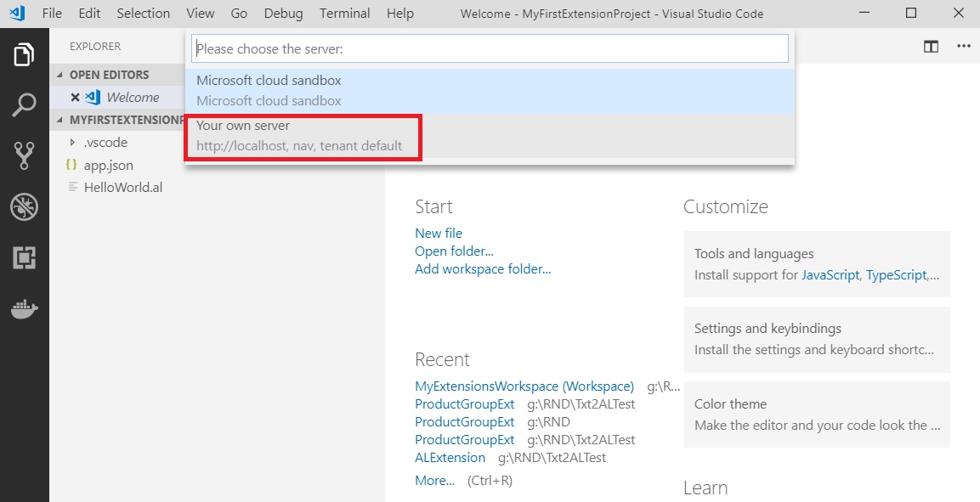Image resolution: width=980 pixels, height=502 pixels.
Task: Open the Terminal menu
Action: coord(344,14)
